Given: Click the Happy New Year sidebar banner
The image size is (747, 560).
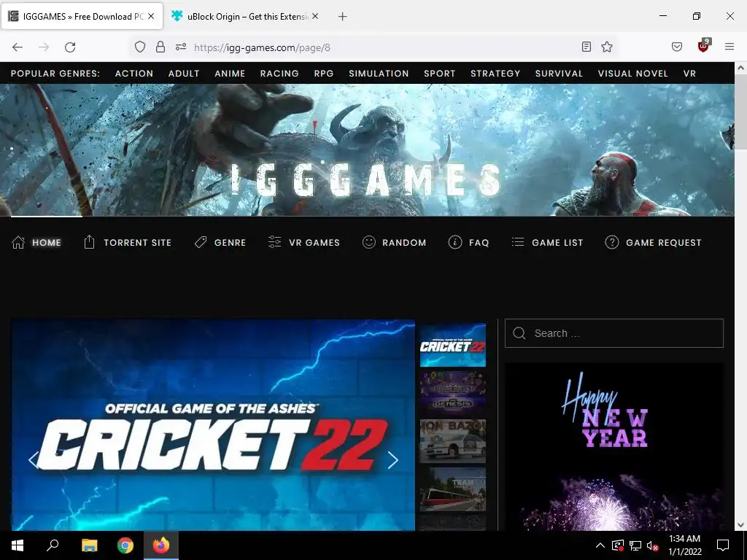Looking at the screenshot, I should click(x=614, y=447).
